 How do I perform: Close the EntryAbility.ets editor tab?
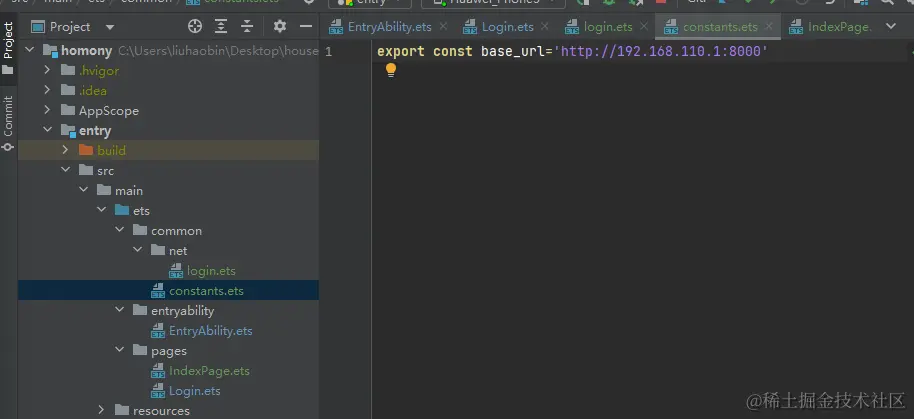[443, 26]
